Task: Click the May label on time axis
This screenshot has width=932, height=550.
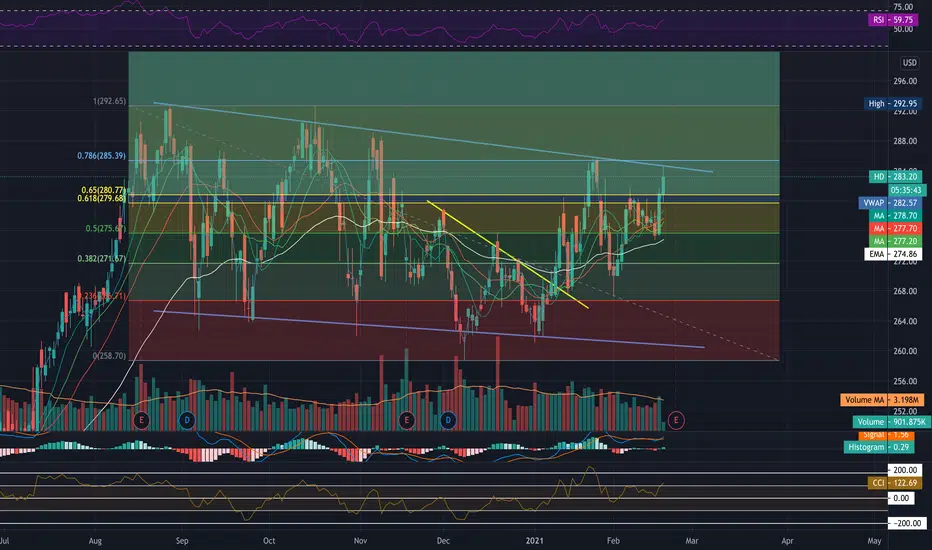Action: 874,540
